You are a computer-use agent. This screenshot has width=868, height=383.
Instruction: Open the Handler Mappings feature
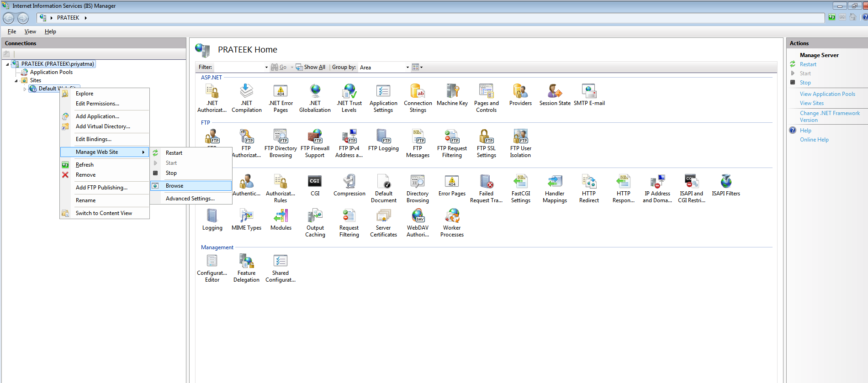[x=555, y=189]
